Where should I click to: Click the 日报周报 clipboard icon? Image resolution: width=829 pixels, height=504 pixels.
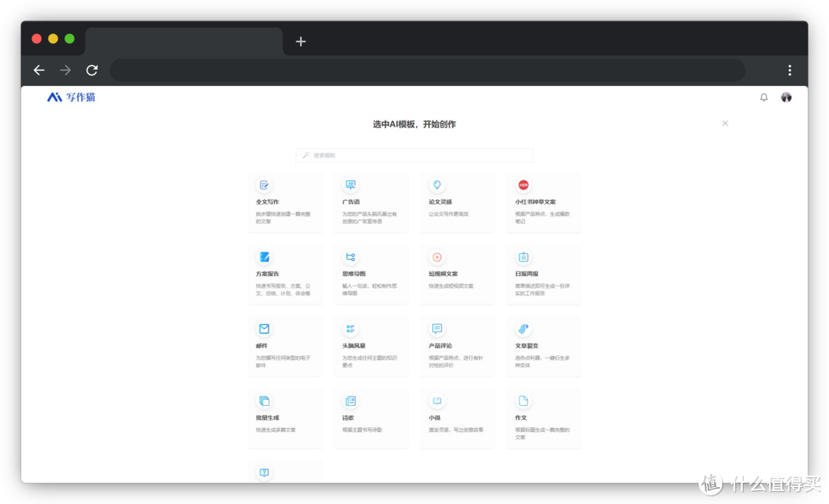523,257
